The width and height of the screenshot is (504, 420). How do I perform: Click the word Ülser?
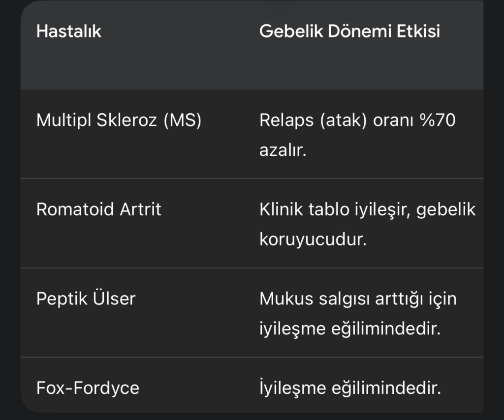113,299
